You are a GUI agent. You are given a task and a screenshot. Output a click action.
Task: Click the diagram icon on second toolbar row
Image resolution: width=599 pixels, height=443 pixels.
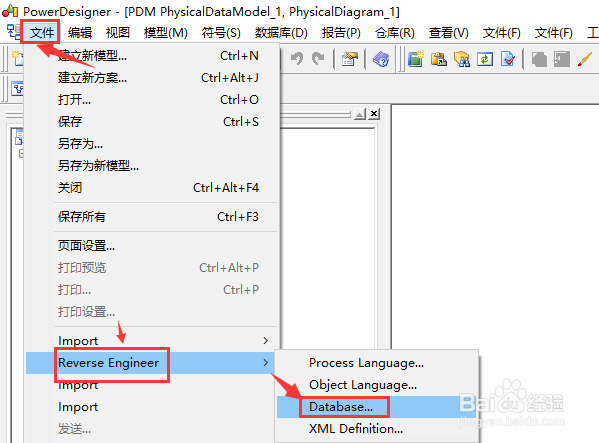pos(17,88)
